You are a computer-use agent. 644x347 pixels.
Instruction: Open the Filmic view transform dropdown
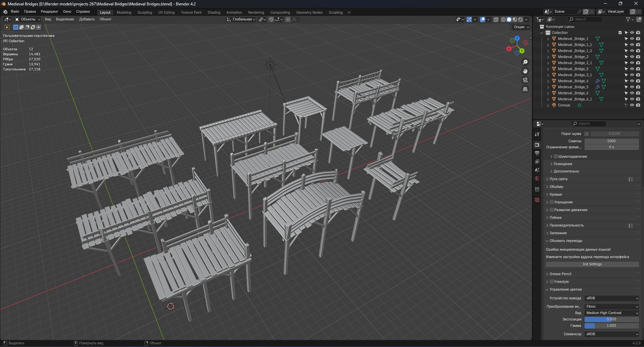[612, 306]
